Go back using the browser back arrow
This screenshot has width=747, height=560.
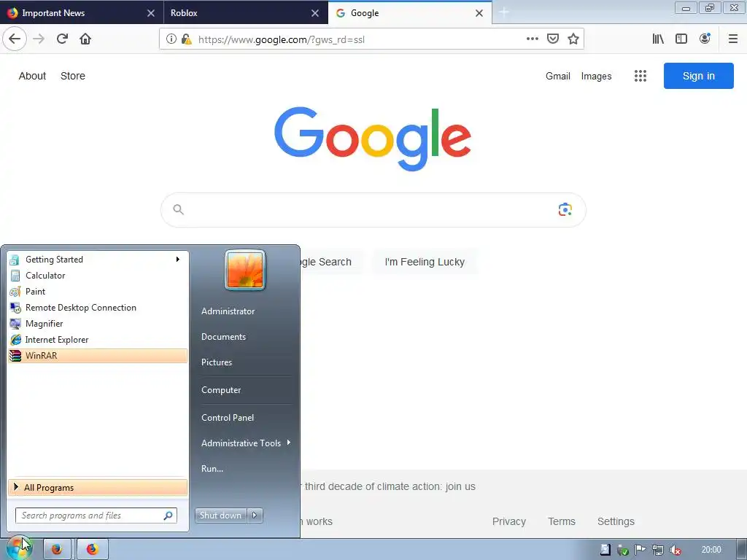click(15, 39)
